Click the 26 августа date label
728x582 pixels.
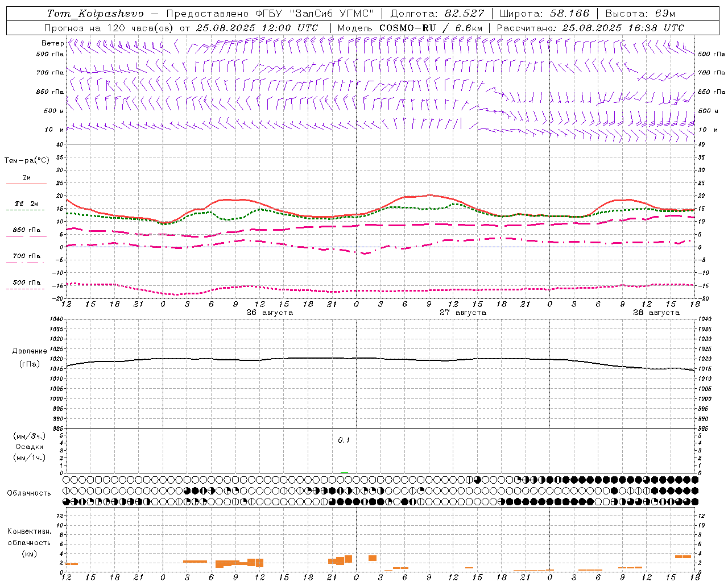coord(270,313)
